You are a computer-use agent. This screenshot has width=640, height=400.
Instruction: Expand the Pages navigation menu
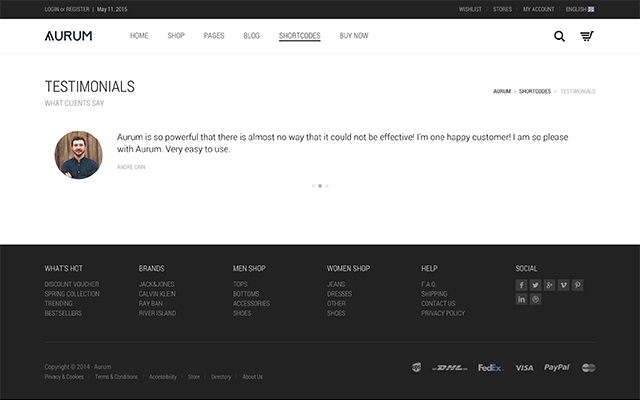click(x=214, y=36)
